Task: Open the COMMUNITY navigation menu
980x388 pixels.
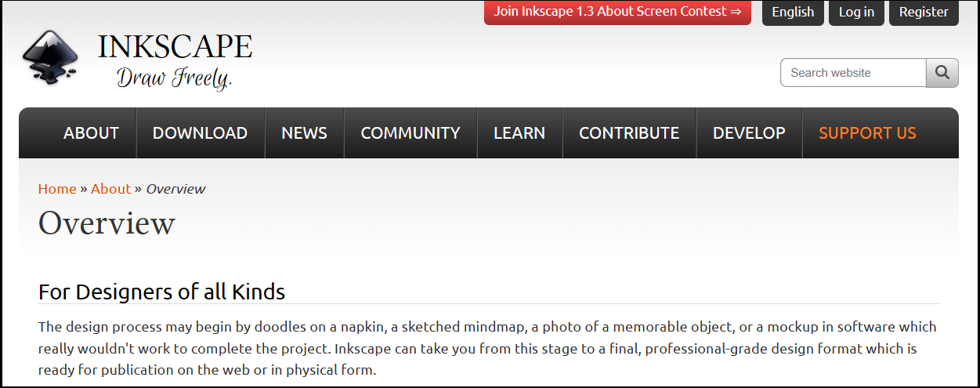Action: coord(410,133)
